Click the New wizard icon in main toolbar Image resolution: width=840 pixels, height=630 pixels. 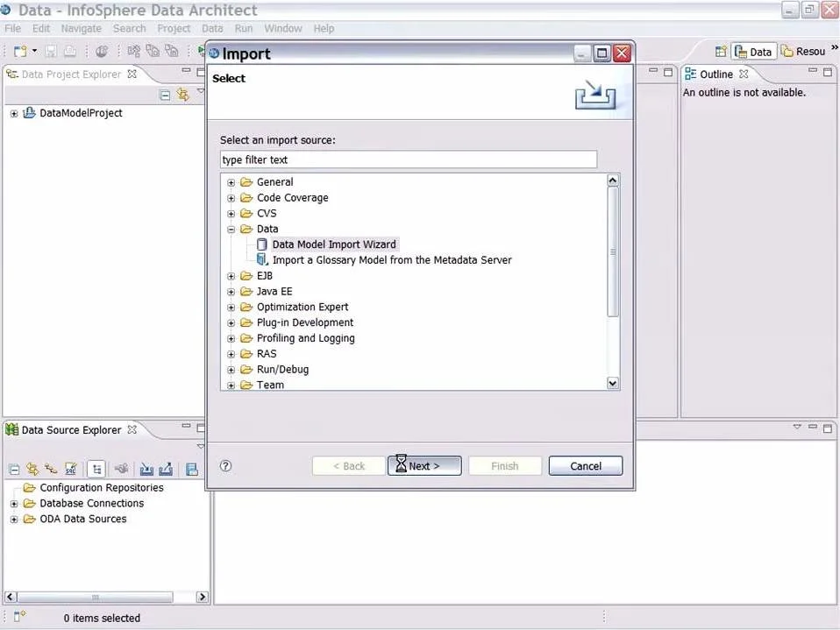click(x=19, y=52)
